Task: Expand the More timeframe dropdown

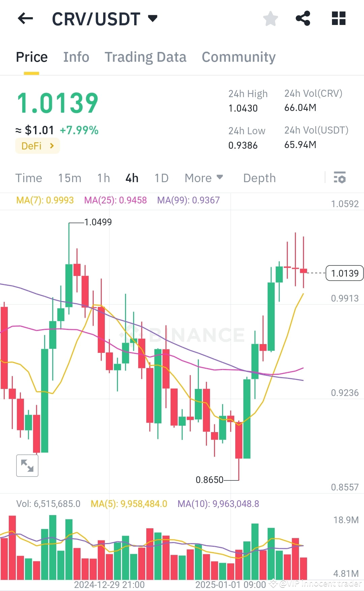Action: click(204, 178)
